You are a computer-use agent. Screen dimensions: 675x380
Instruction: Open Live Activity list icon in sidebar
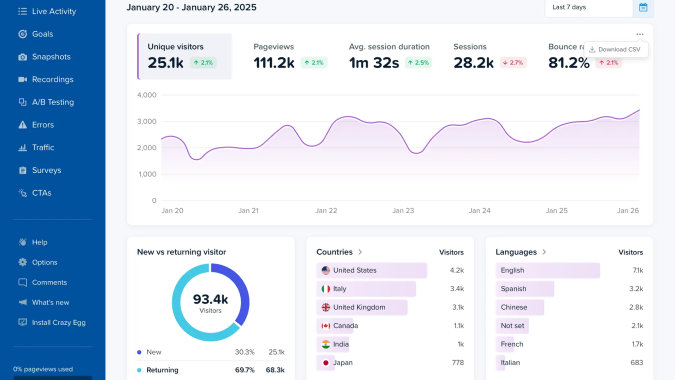(x=22, y=11)
